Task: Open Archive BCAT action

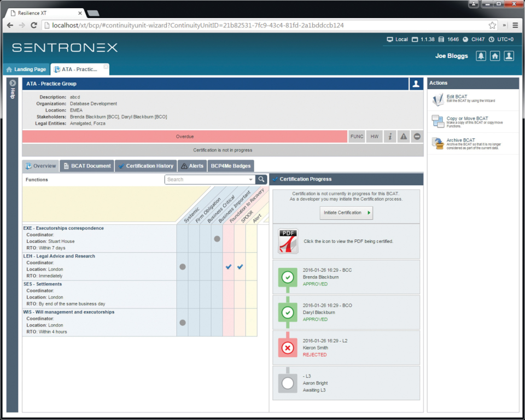Action: coord(472,143)
